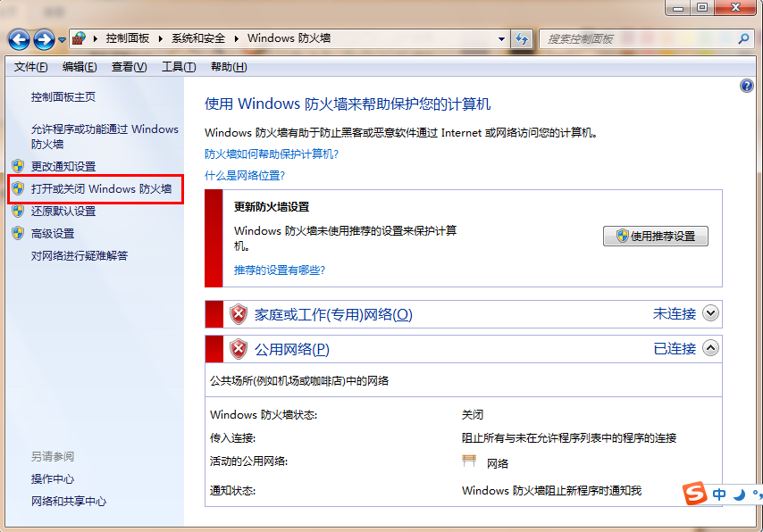This screenshot has height=532, width=763.
Task: Click the 搜索控制面板 search field
Action: (639, 39)
